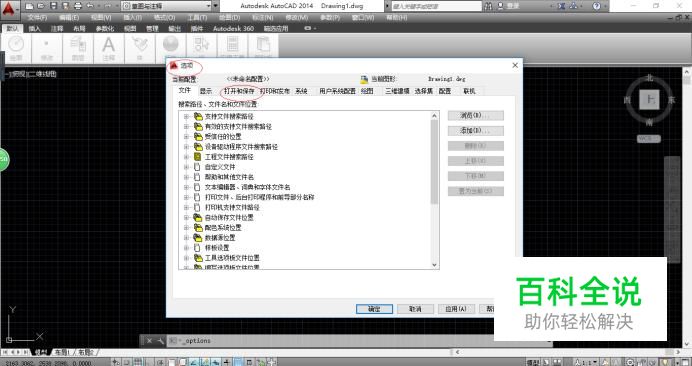Expand the 设备驱动程序文件搜索路径 node
692x366 pixels.
coord(186,147)
